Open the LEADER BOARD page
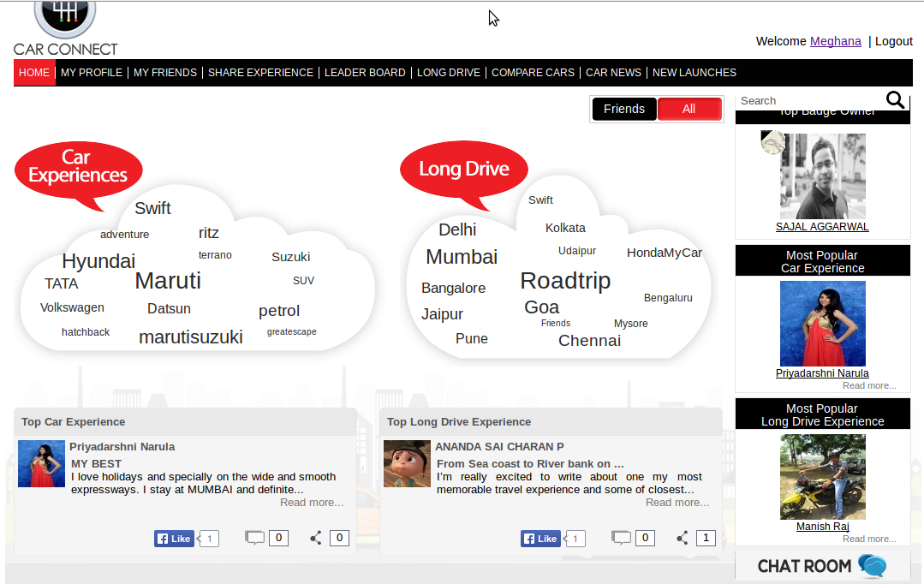The width and height of the screenshot is (924, 584). tap(365, 73)
